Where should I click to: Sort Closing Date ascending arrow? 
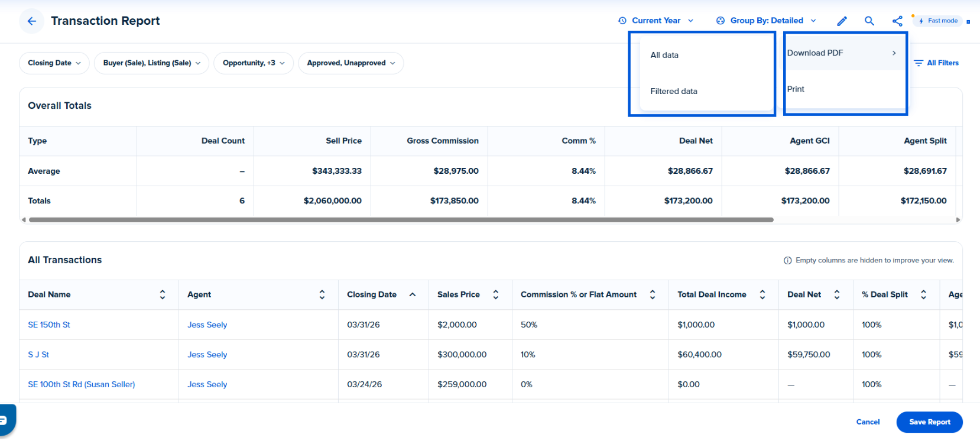click(413, 294)
